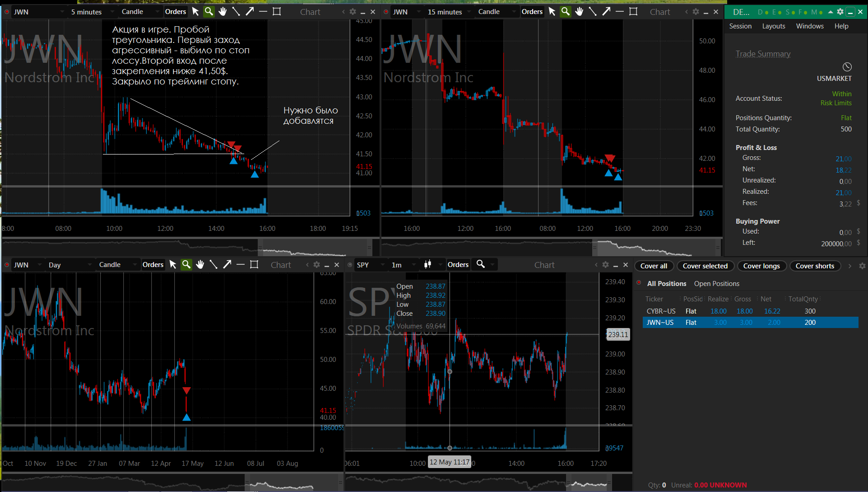The image size is (868, 492).
Task: Click candlestick chart type icon in SPY chart
Action: coord(427,264)
